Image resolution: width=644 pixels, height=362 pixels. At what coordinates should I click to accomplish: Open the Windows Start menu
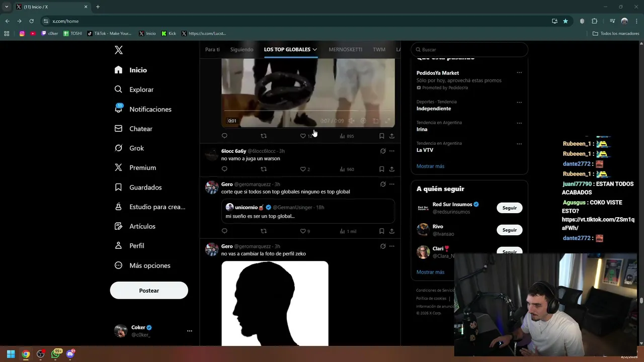11,354
